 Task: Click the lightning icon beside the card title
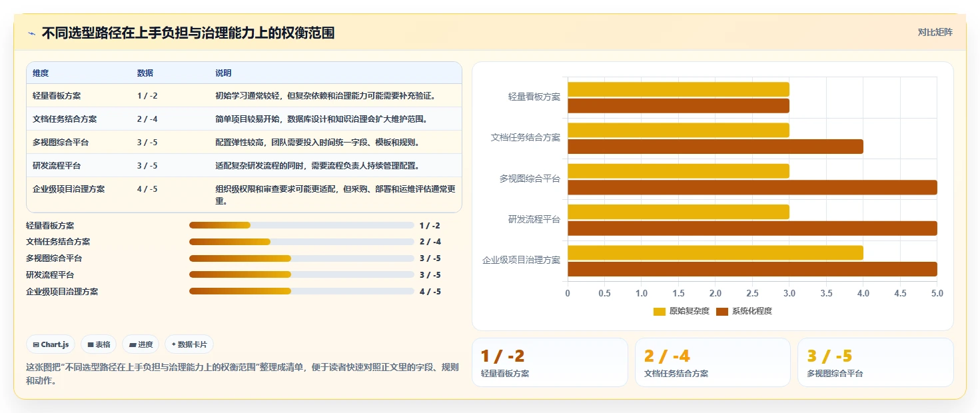tap(31, 33)
